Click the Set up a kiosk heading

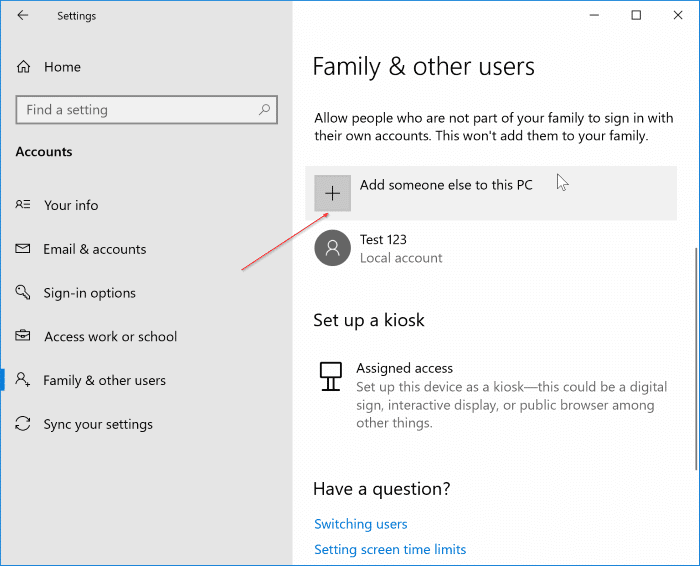pos(369,320)
